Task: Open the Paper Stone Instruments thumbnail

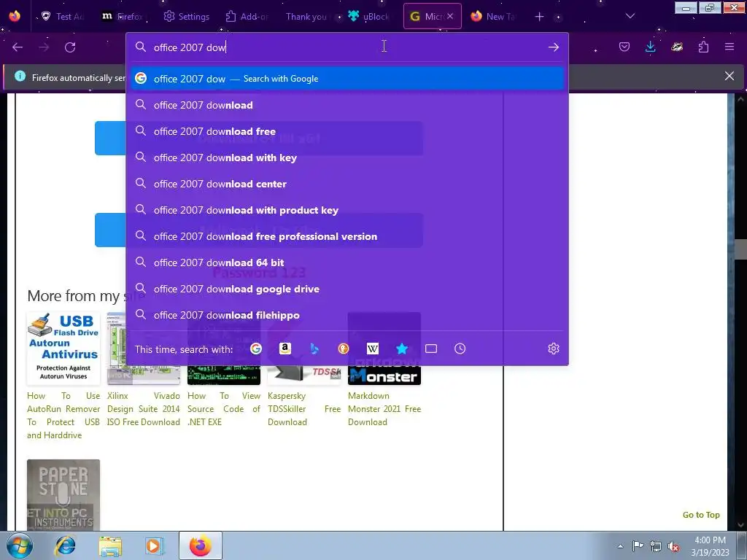Action: coord(63,495)
